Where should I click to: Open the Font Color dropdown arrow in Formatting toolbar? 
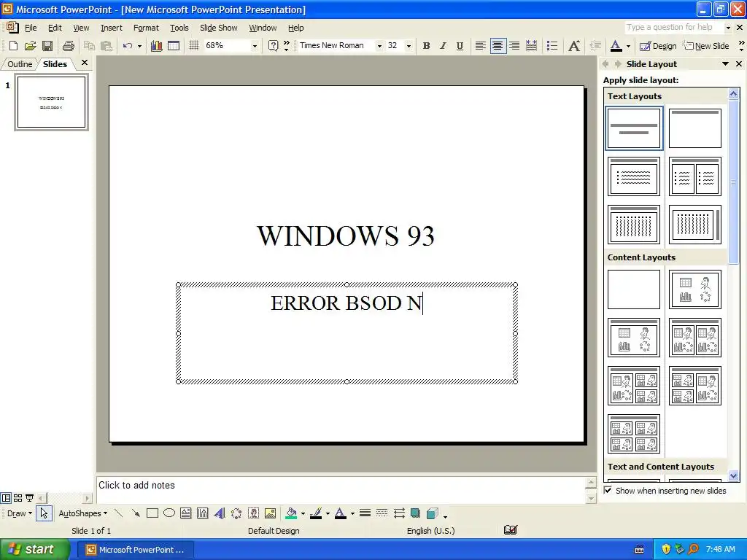pos(628,46)
